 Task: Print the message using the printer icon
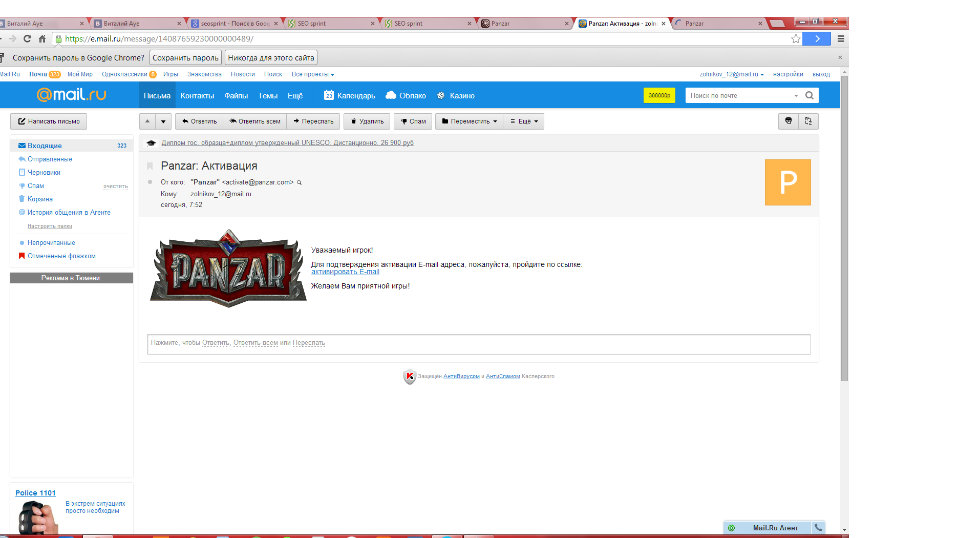point(789,121)
